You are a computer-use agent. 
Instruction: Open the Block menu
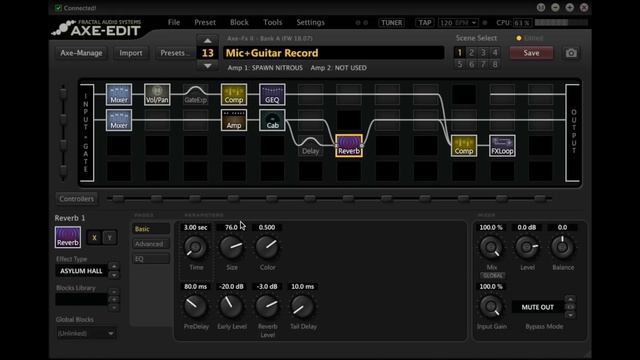pos(239,22)
